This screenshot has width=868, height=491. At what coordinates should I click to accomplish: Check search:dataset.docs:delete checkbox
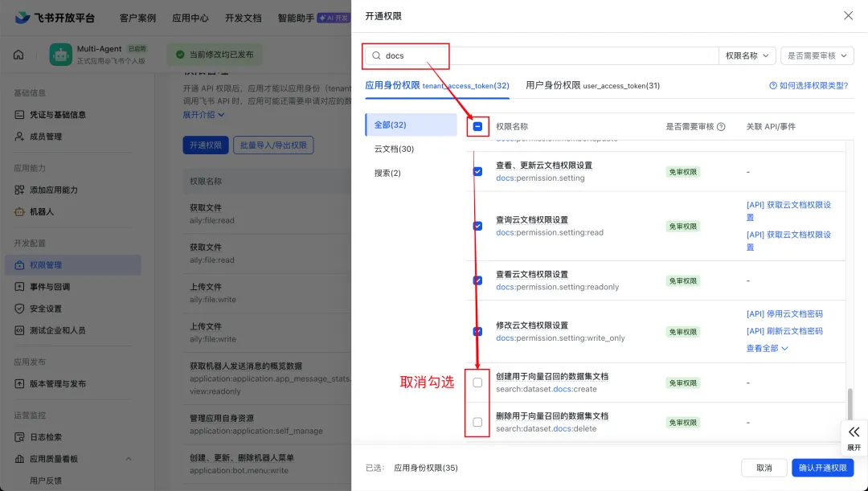pyautogui.click(x=477, y=423)
